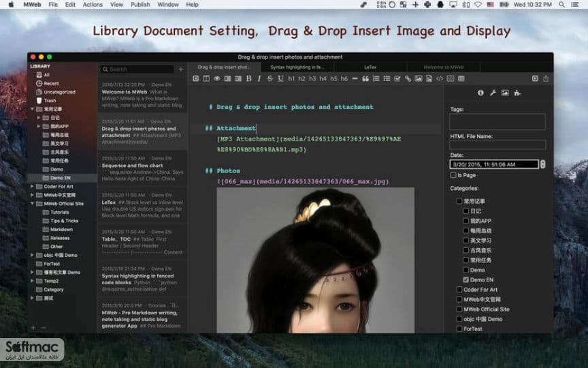Uncheck the Demo EN category
This screenshot has height=368, width=588.
[x=465, y=280]
